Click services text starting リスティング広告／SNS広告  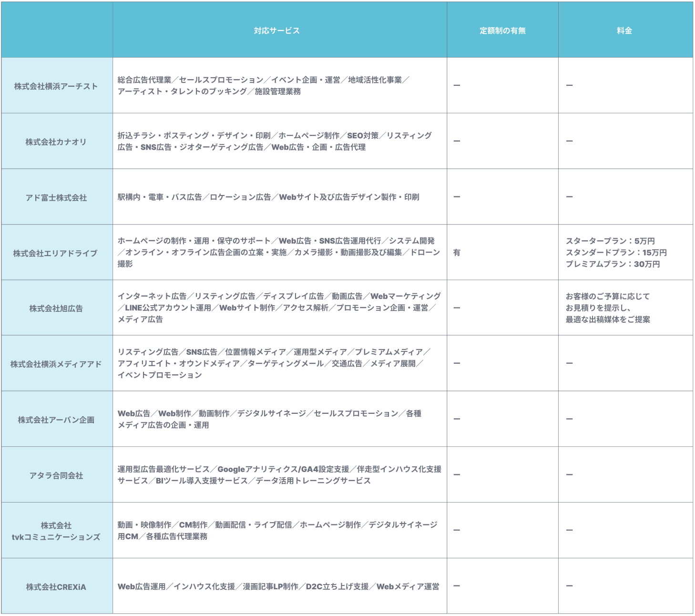pyautogui.click(x=274, y=363)
